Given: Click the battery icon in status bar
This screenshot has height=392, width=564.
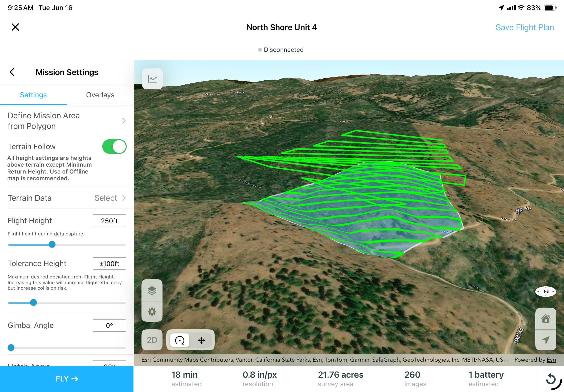Looking at the screenshot, I should tap(550, 8).
